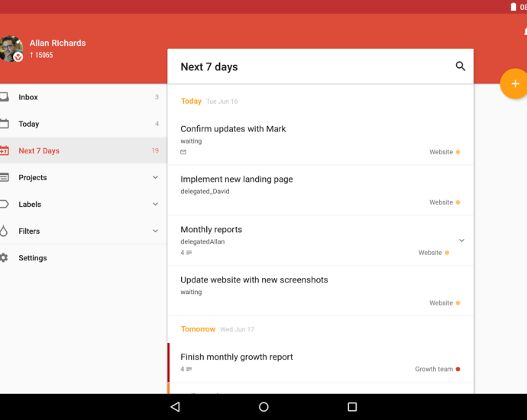The height and width of the screenshot is (420, 527).
Task: Click Allan Richards profile avatar
Action: tap(11, 49)
